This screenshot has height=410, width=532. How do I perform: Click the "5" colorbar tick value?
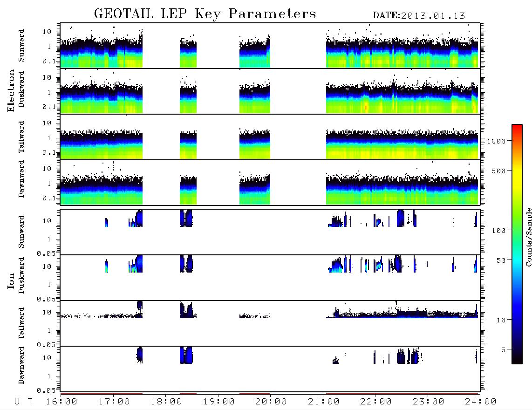pos(503,349)
